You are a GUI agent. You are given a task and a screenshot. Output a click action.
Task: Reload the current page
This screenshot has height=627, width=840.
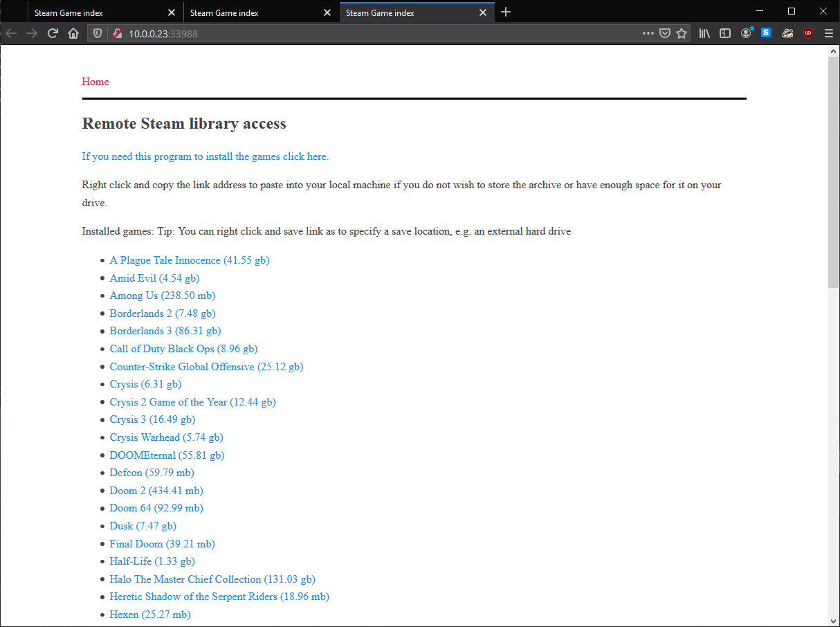53,33
